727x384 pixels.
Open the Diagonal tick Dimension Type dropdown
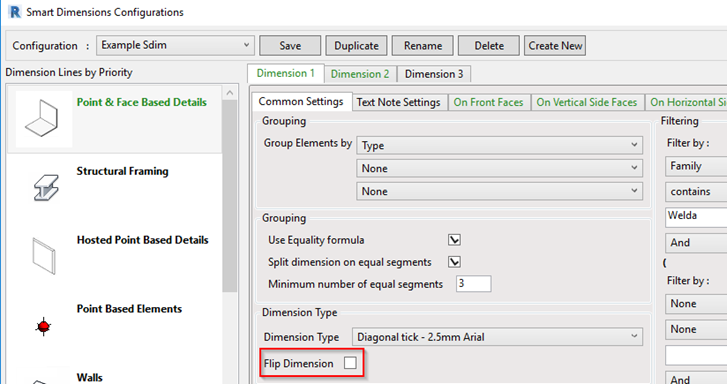point(497,337)
